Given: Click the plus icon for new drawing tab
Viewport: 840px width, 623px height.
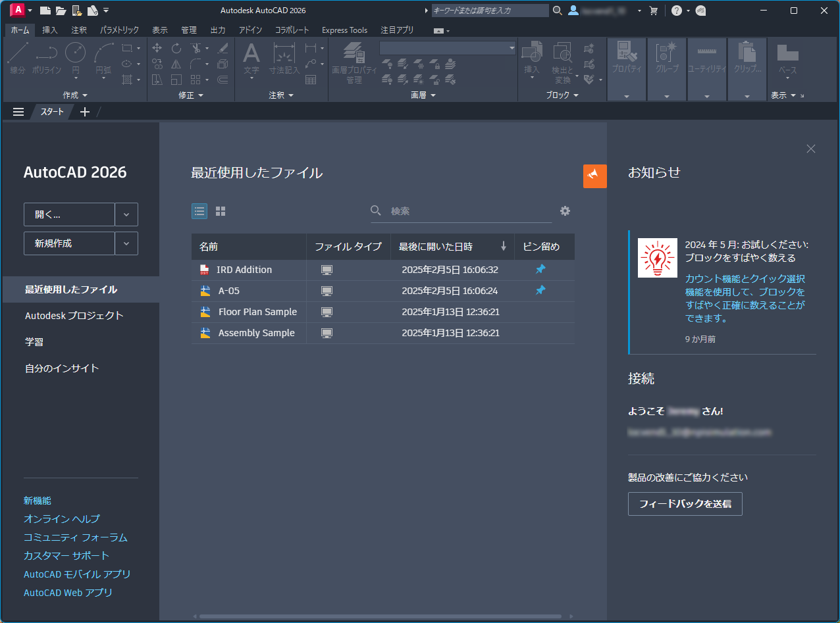Looking at the screenshot, I should point(84,112).
